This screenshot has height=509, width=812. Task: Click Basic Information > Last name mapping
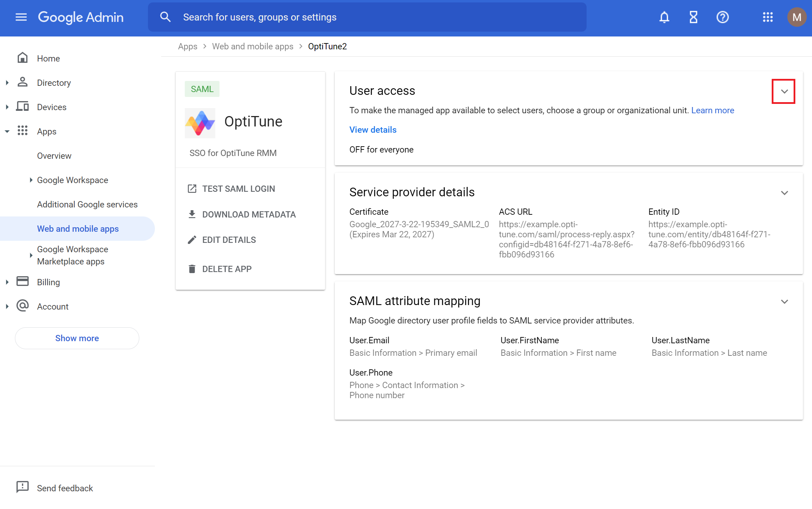tap(709, 353)
